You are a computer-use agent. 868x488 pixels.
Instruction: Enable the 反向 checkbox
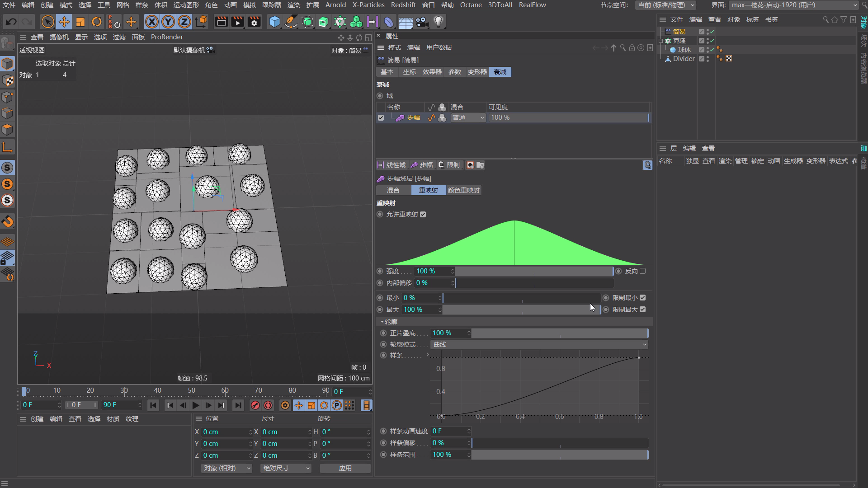click(x=643, y=271)
